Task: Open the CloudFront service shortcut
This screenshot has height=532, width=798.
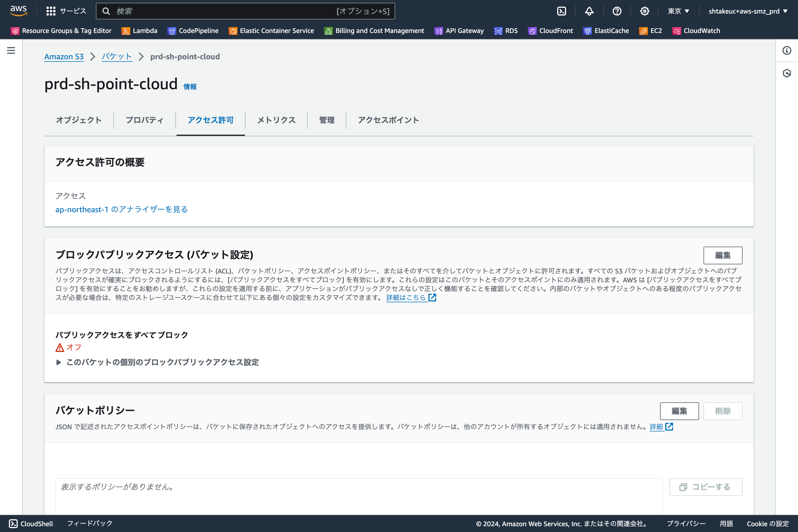Action: click(x=551, y=31)
